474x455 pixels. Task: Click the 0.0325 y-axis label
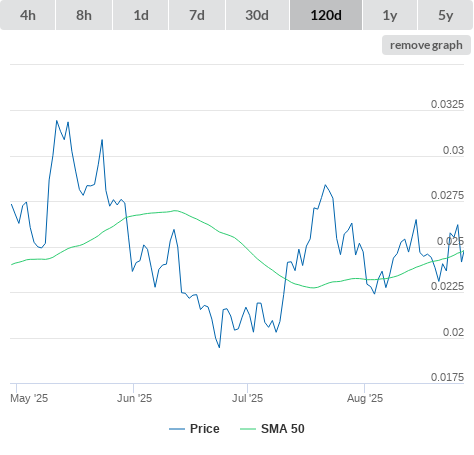coord(447,104)
